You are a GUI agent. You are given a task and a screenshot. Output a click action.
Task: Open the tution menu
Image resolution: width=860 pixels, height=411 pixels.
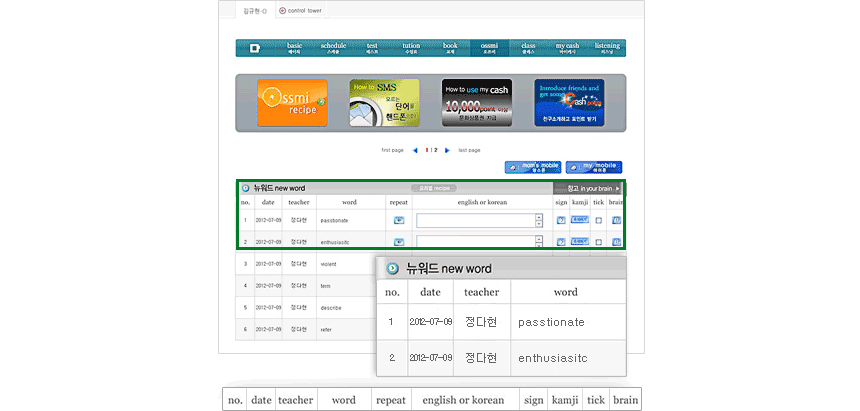[411, 48]
